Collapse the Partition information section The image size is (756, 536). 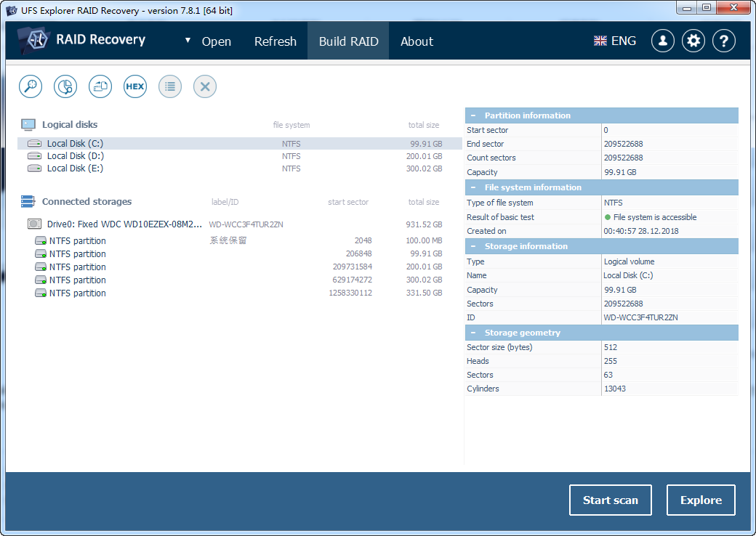tap(473, 115)
